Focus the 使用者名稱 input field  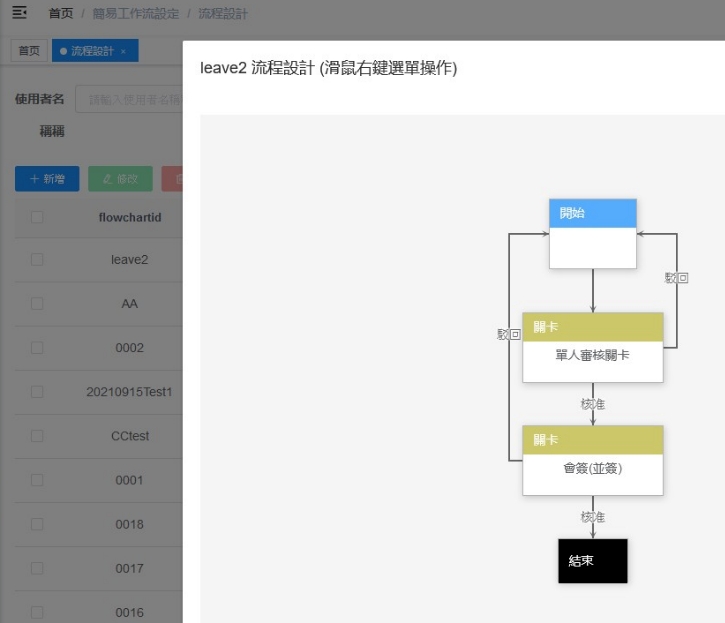click(x=130, y=99)
